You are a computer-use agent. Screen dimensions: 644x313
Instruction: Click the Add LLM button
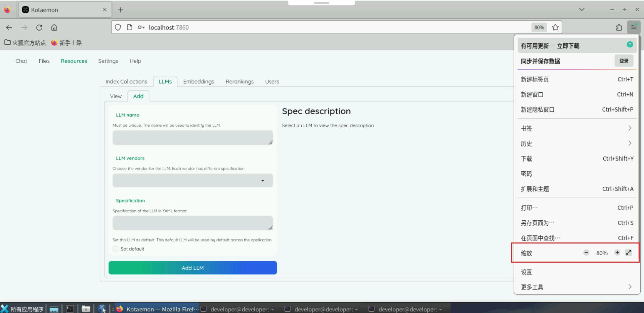[193, 268]
